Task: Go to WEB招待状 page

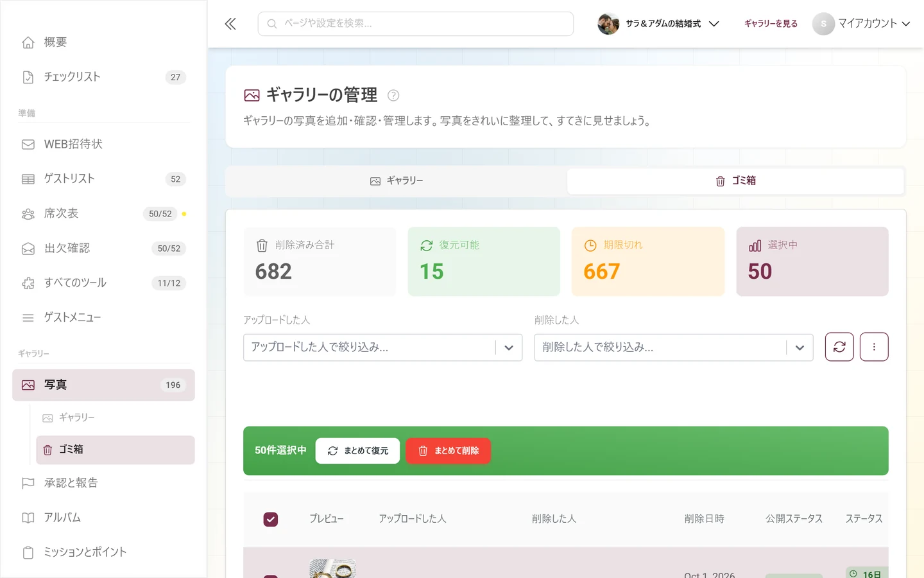Action: 103,144
